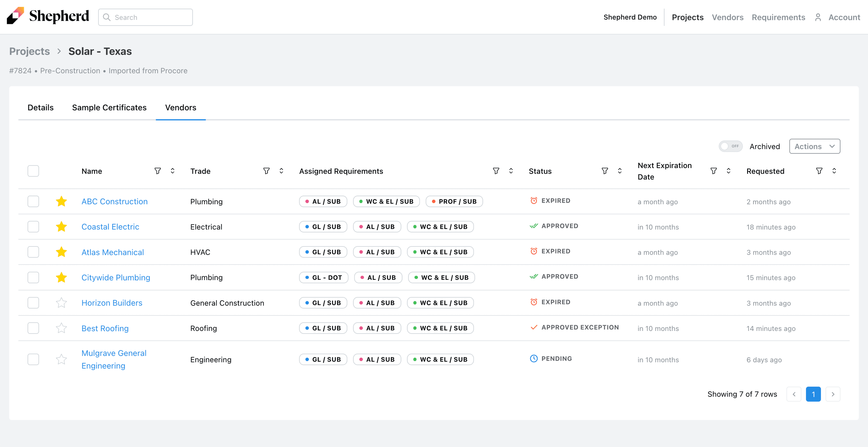The height and width of the screenshot is (447, 868).
Task: Open the Assigned Requirements filter icon
Action: tap(496, 171)
